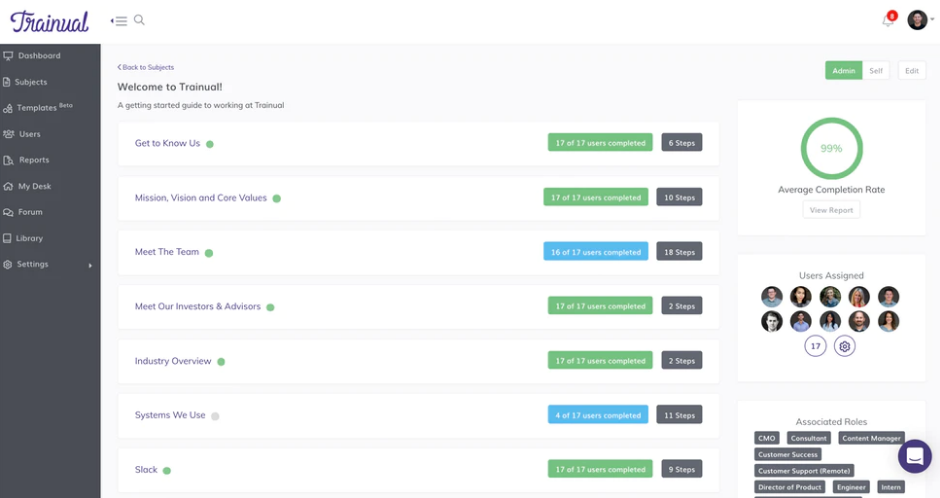The width and height of the screenshot is (940, 498).
Task: Toggle the Systems We Use status dot
Action: 215,416
